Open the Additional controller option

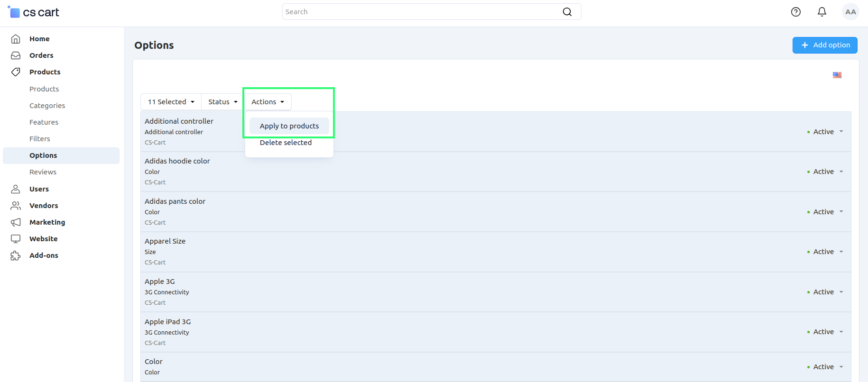coord(179,121)
